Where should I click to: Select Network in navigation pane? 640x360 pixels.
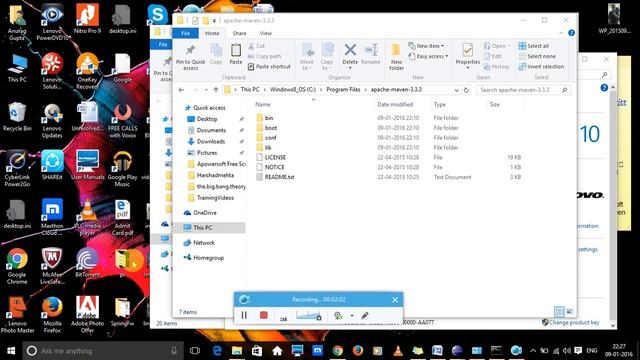point(204,243)
